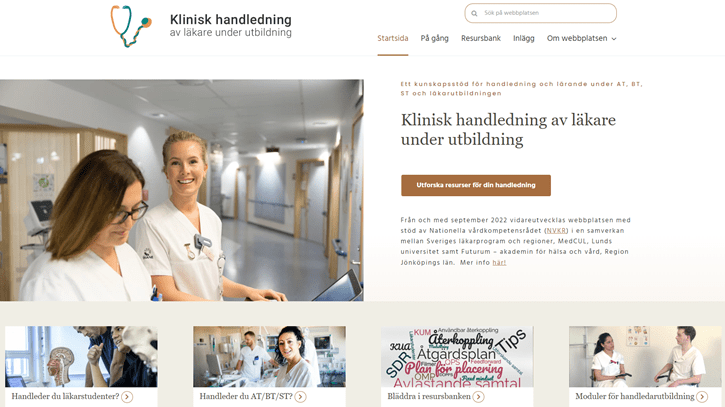Click arrow icon beside Bläddra i resursbanken
The height and width of the screenshot is (407, 725).
479,397
